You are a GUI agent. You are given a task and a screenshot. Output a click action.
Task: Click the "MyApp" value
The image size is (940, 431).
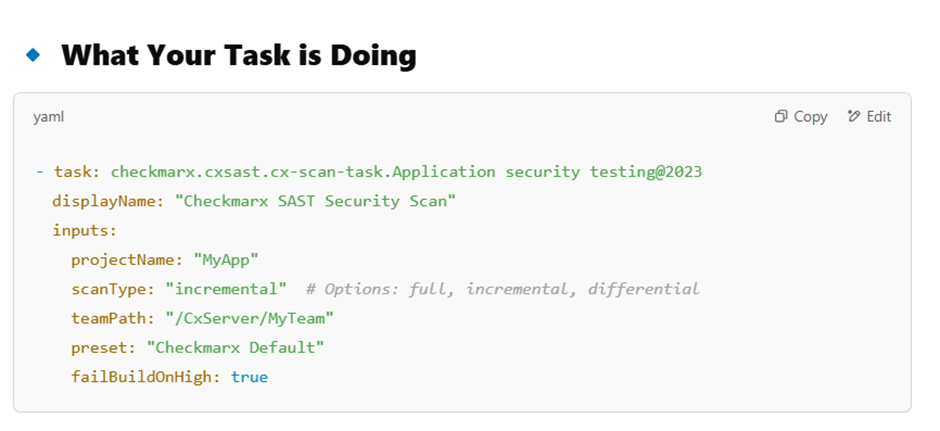click(x=226, y=260)
